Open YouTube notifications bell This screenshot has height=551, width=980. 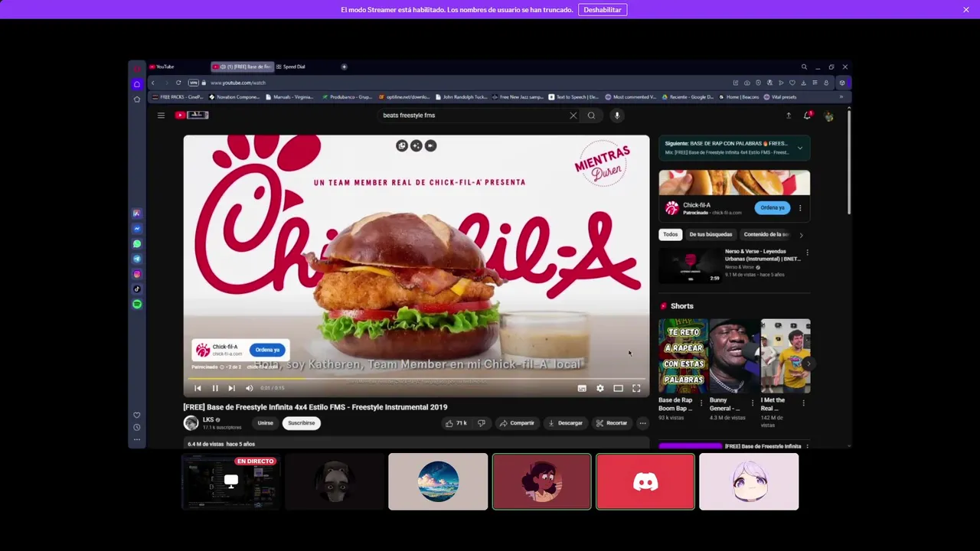(x=807, y=116)
